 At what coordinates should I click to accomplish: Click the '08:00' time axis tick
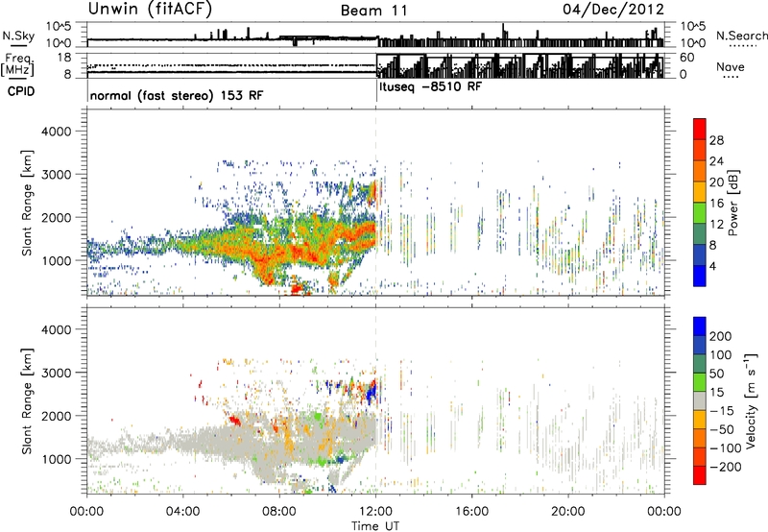pos(279,512)
